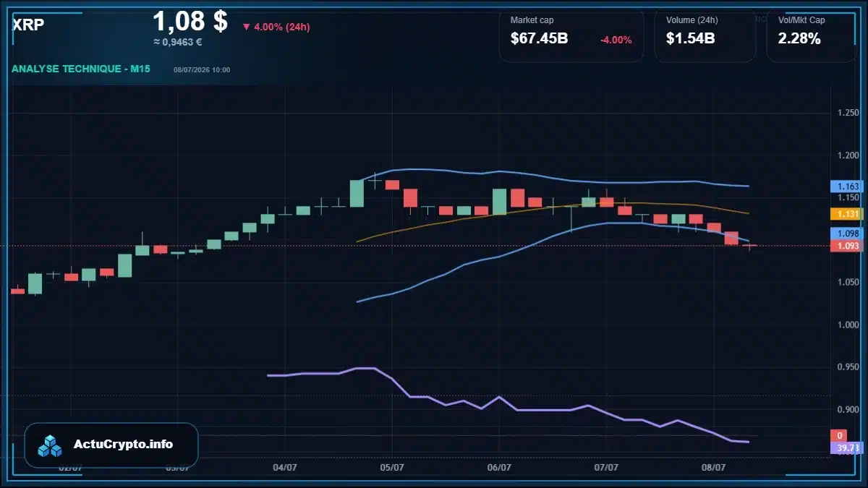The width and height of the screenshot is (868, 488).
Task: Click the 06/07 date axis label
Action: pos(499,467)
